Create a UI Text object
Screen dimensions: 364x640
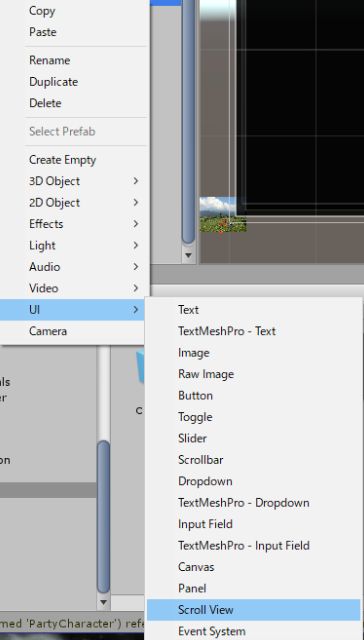click(188, 310)
